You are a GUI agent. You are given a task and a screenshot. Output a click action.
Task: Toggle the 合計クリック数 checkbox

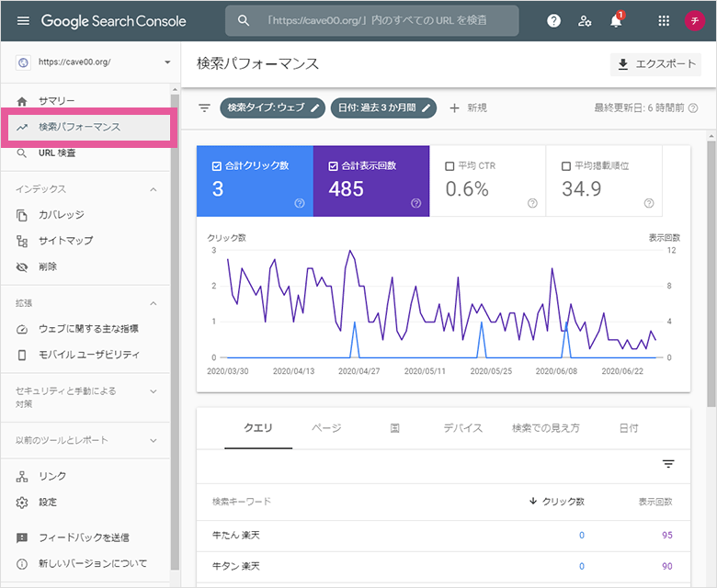coord(217,166)
